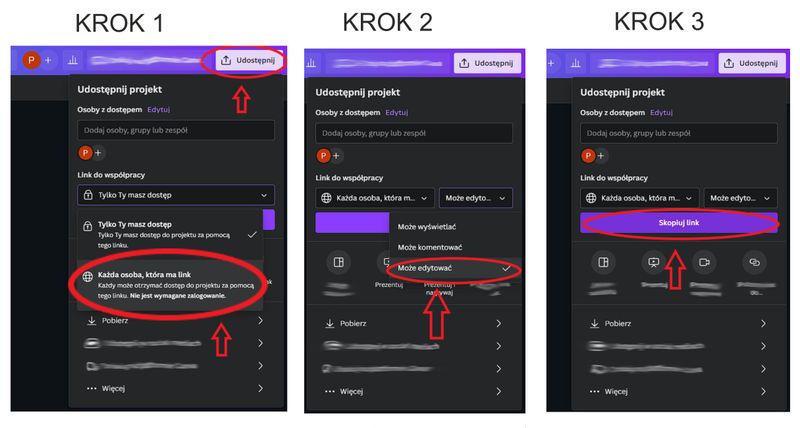Click the layout template icon in KROK 2 icon row
The width and height of the screenshot is (800, 428).
pyautogui.click(x=338, y=262)
